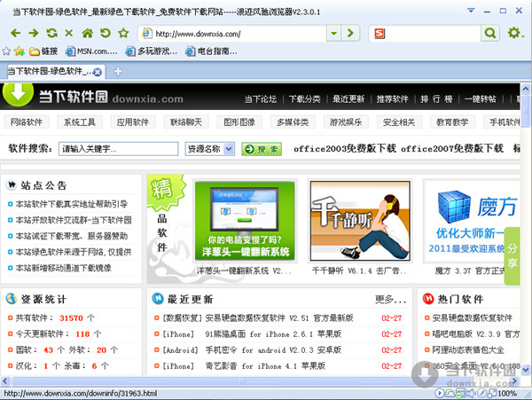Screen dimensions: 532x400
Task: Click the yellow add-favorite star icon
Action: coord(20,51)
